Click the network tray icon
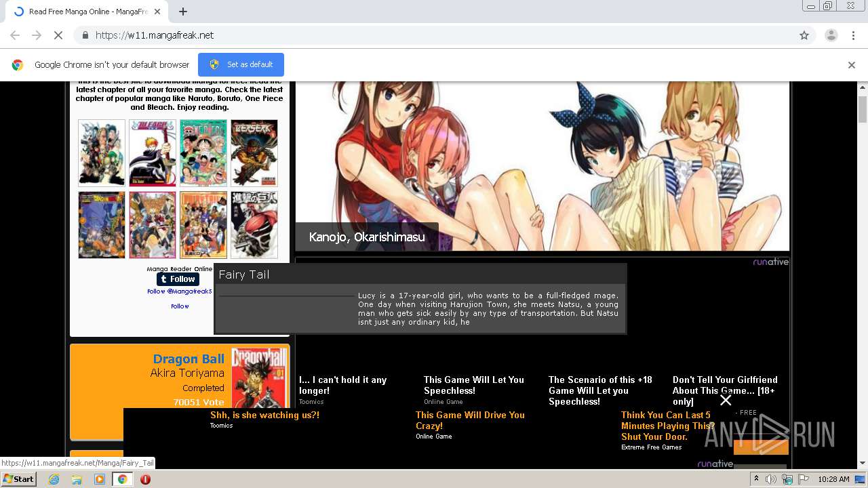Viewport: 868px width, 488px height. [787, 479]
